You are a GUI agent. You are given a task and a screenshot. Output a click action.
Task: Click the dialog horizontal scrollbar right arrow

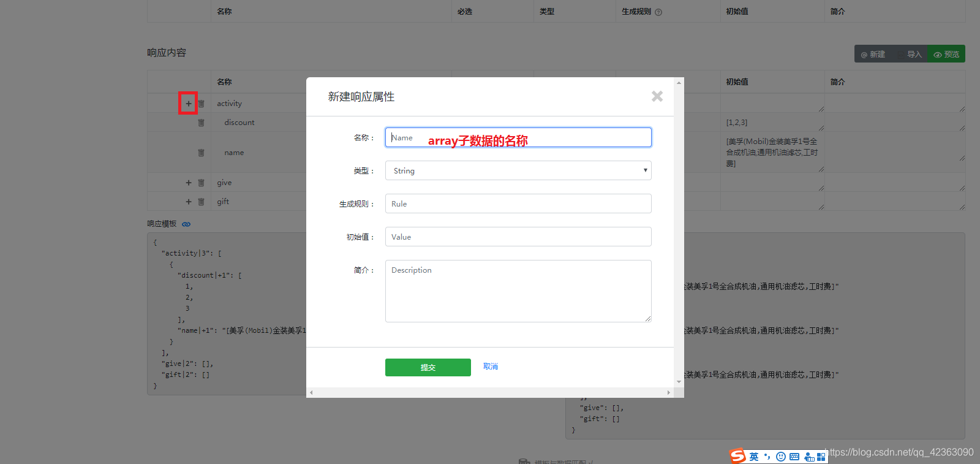coord(668,392)
